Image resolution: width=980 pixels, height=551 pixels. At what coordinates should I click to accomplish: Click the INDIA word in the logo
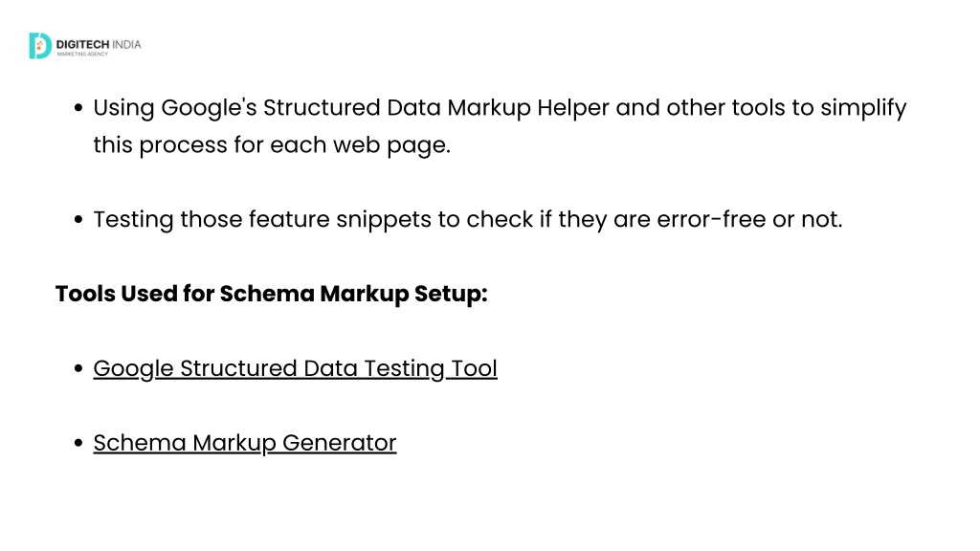pos(126,44)
